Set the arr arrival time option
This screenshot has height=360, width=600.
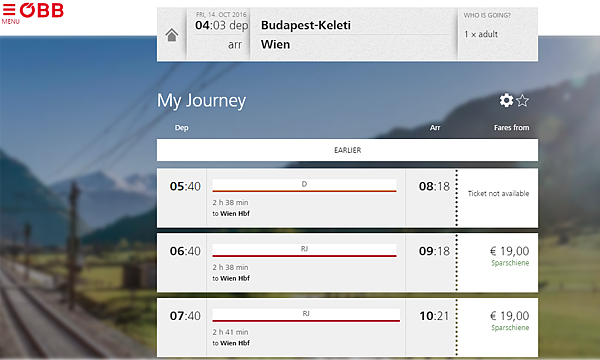(x=235, y=45)
